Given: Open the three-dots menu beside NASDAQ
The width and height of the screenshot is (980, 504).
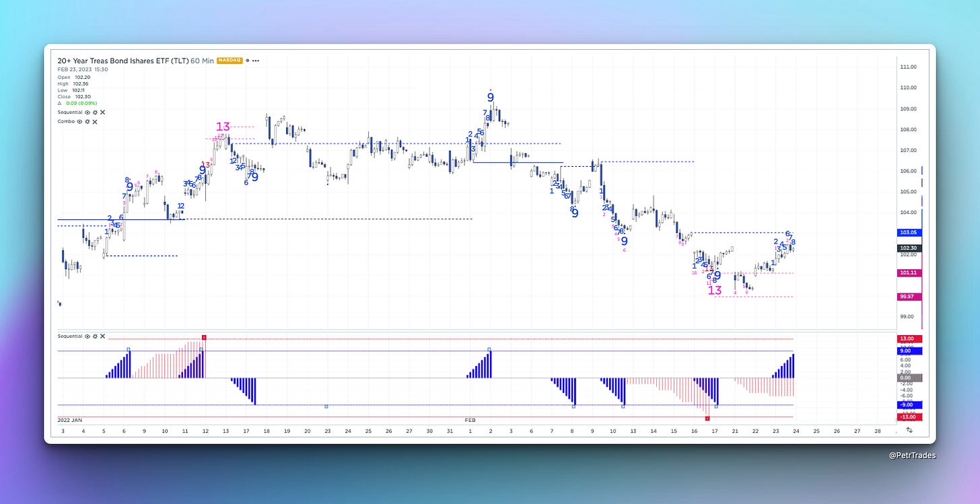Looking at the screenshot, I should point(255,61).
